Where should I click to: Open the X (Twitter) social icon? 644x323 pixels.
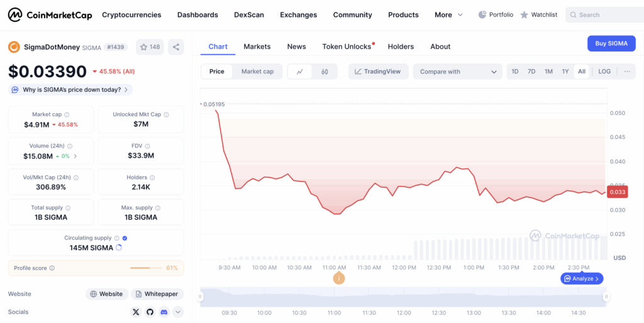pyautogui.click(x=136, y=312)
